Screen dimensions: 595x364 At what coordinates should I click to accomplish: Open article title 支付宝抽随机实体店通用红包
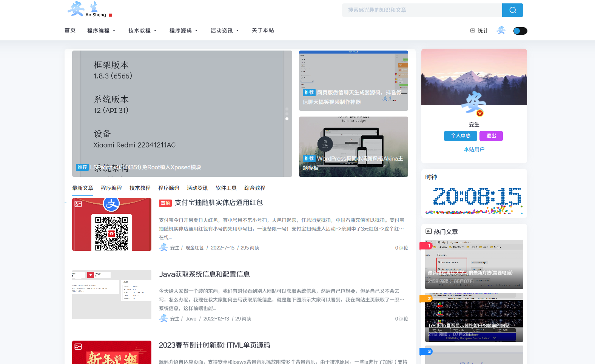tap(219, 203)
